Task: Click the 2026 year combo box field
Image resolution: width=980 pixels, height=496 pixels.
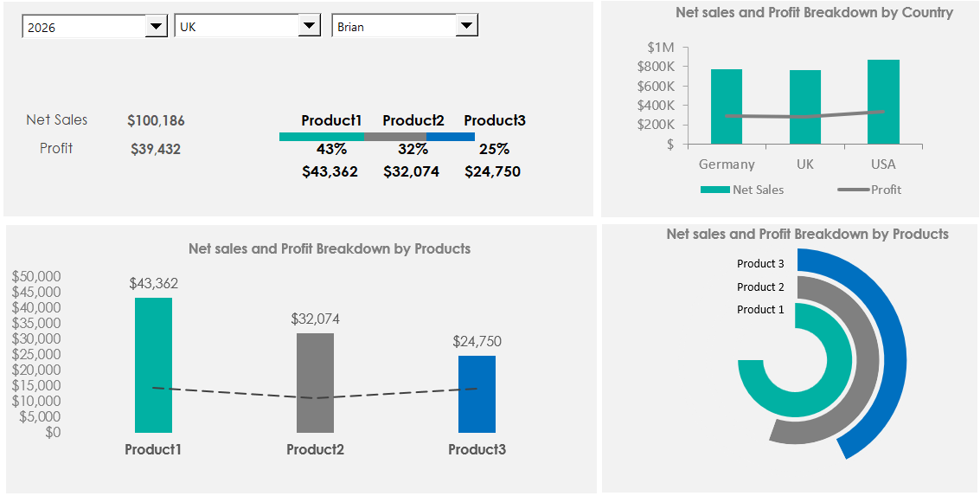Action: pos(84,27)
